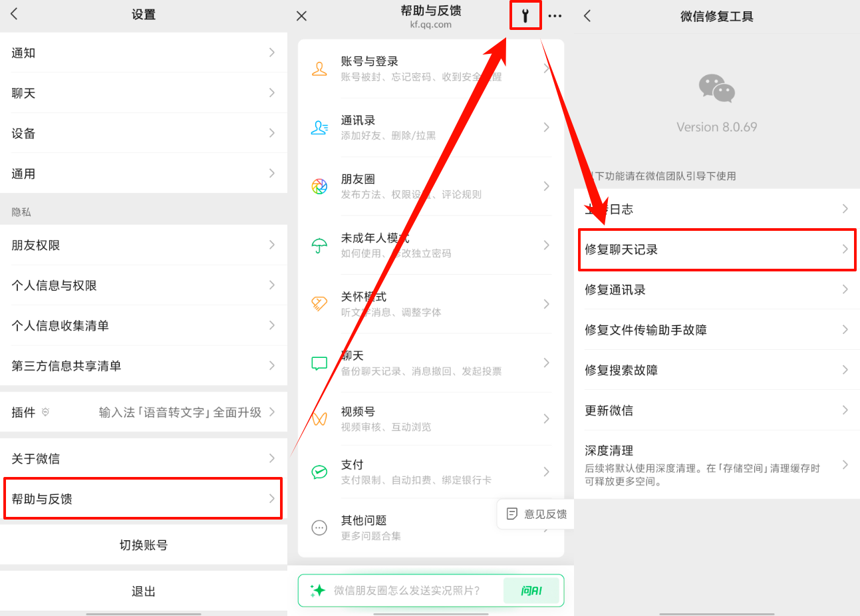860x616 pixels.
Task: Tap the other questions ellipsis icon
Action: (319, 528)
